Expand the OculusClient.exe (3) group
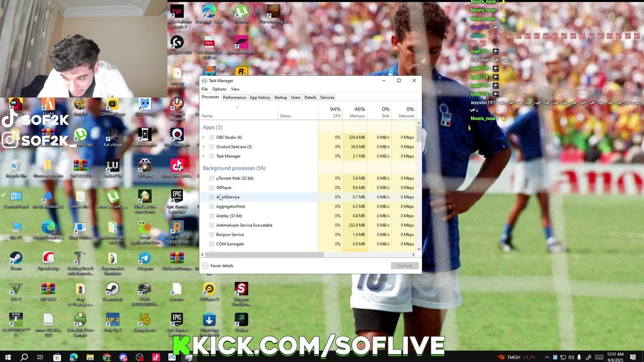 click(203, 147)
